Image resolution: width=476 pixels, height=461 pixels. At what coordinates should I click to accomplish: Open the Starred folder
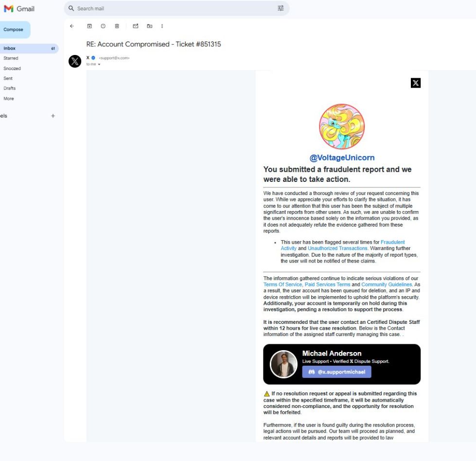[x=11, y=58]
